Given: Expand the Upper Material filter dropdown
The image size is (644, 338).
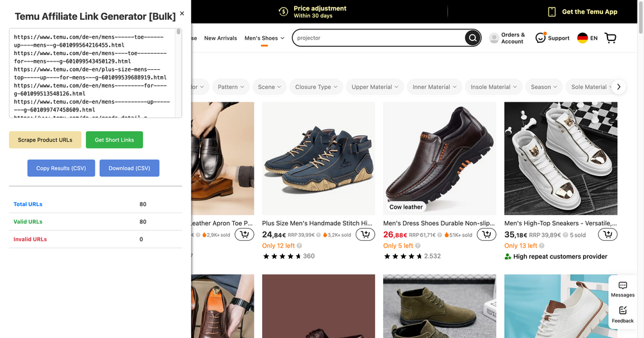Looking at the screenshot, I should [375, 87].
